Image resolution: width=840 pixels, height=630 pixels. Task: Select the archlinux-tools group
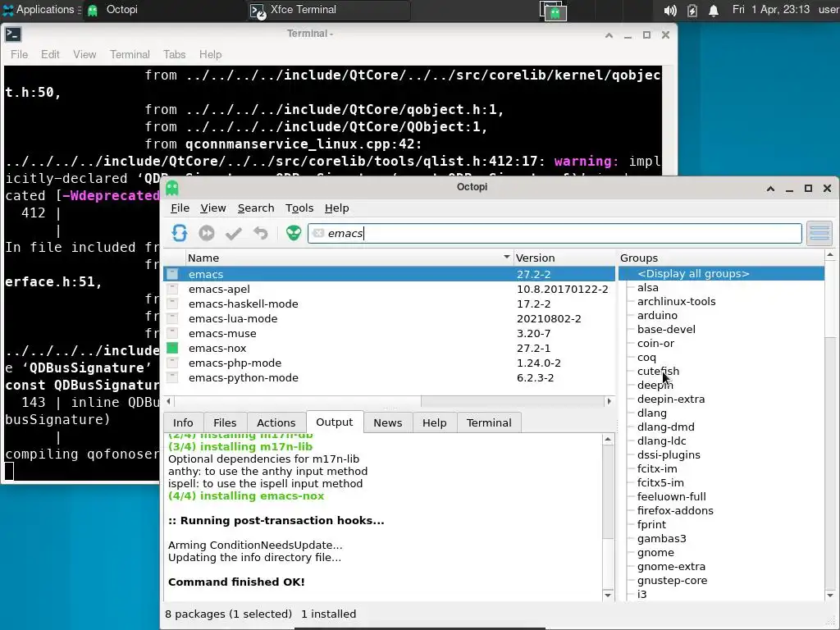click(x=676, y=302)
